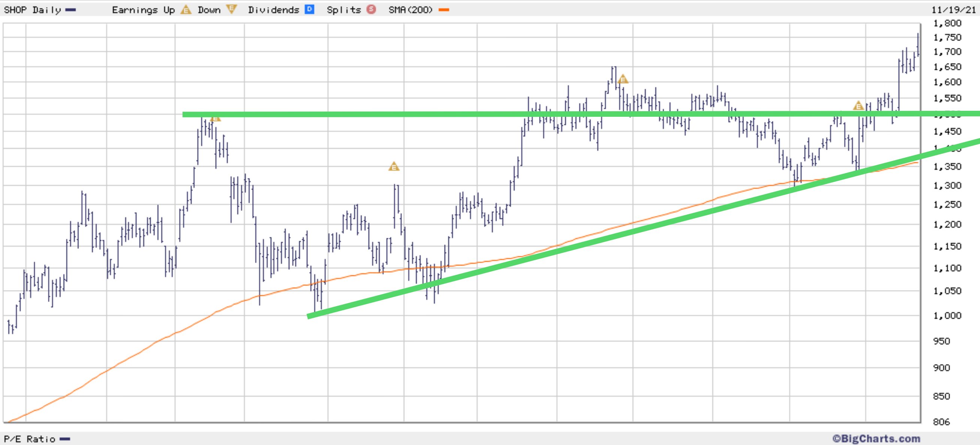Click the rightmost earnings marker on the chart

coord(858,106)
